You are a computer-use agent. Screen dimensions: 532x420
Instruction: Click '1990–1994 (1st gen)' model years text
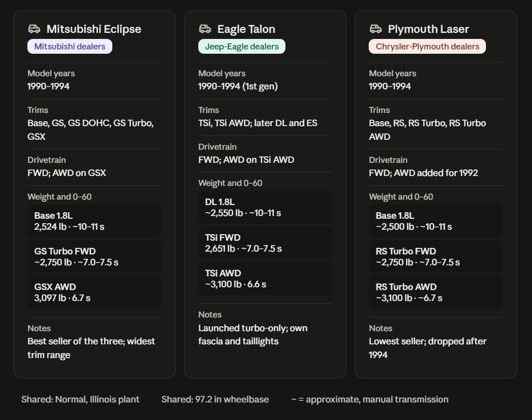[x=238, y=86]
